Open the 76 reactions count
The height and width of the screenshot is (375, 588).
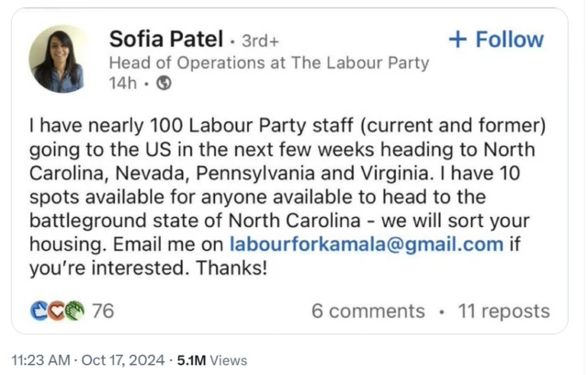[103, 311]
